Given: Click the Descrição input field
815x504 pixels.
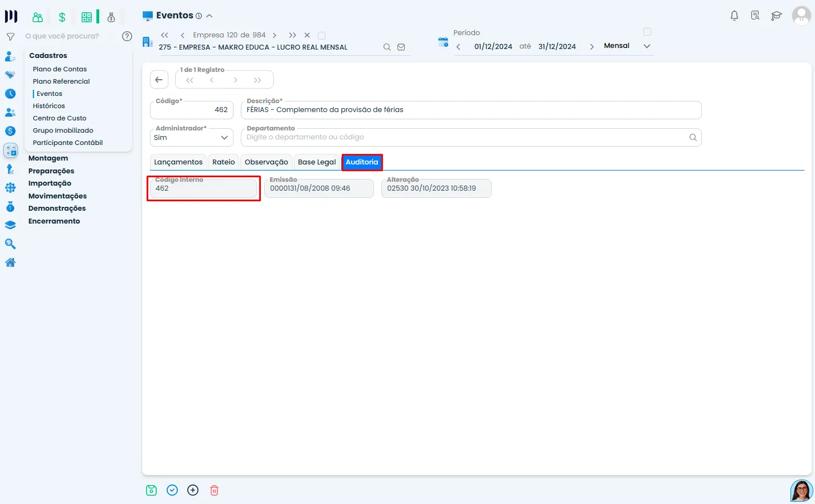Looking at the screenshot, I should click(471, 110).
